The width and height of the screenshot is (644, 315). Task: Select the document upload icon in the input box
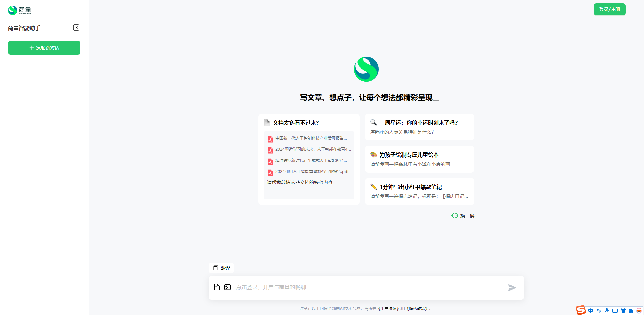point(217,287)
